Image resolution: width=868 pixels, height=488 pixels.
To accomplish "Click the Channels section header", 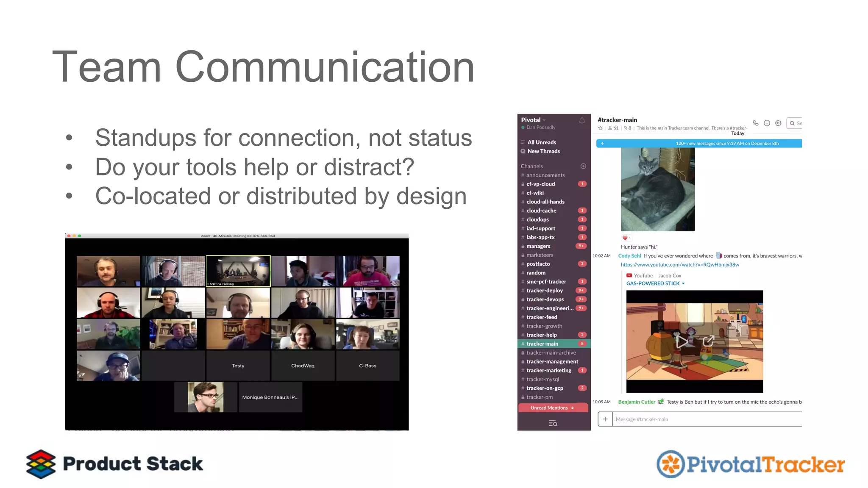I will point(532,166).
